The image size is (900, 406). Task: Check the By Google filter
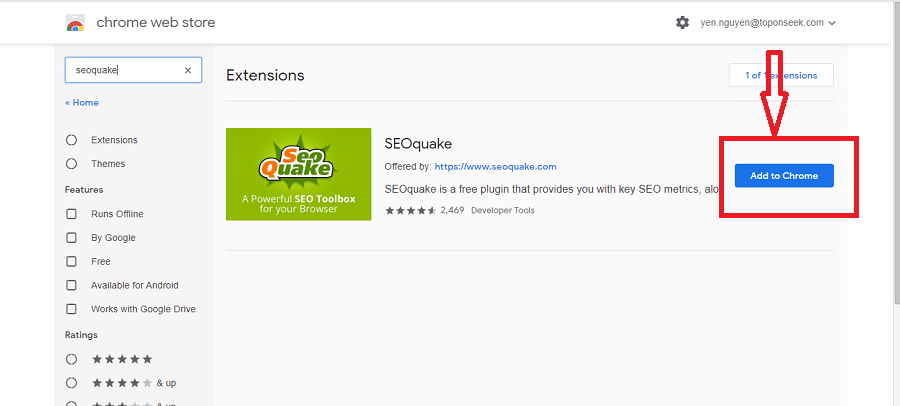tap(71, 238)
